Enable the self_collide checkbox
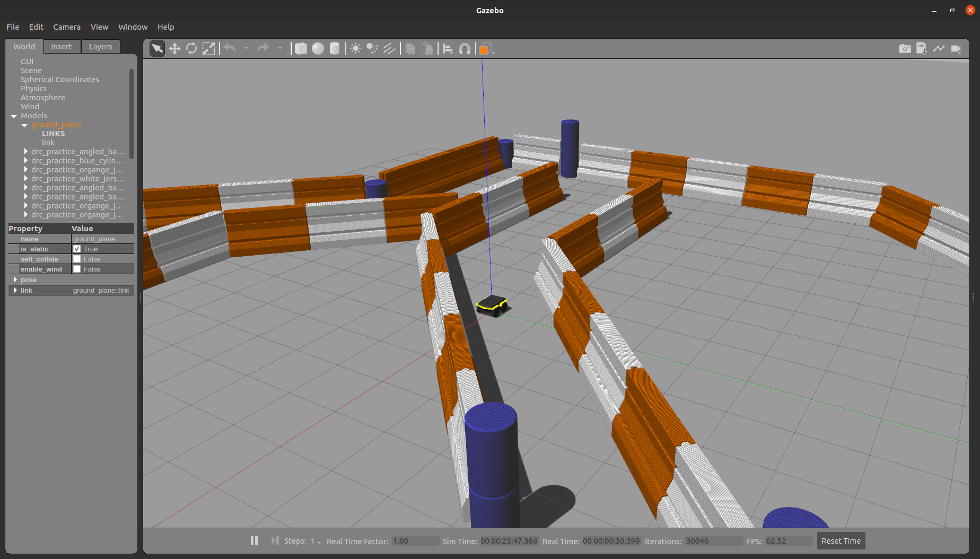 point(77,259)
